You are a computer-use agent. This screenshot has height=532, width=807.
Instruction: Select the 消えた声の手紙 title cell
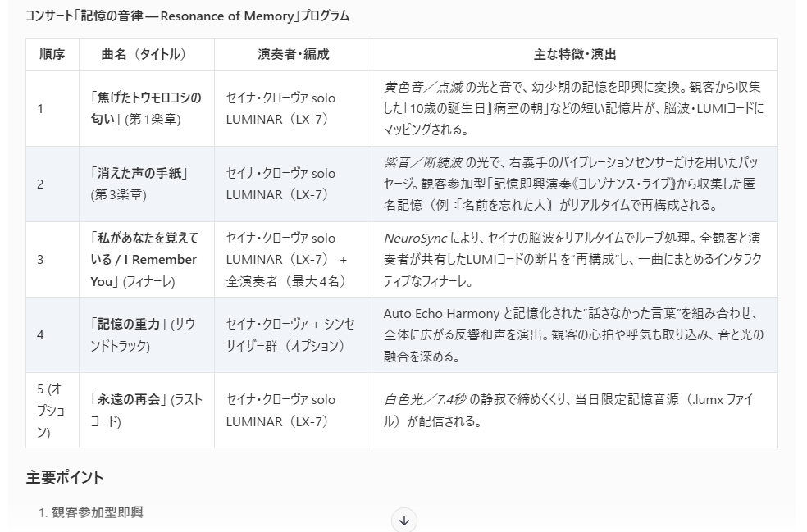[139, 184]
